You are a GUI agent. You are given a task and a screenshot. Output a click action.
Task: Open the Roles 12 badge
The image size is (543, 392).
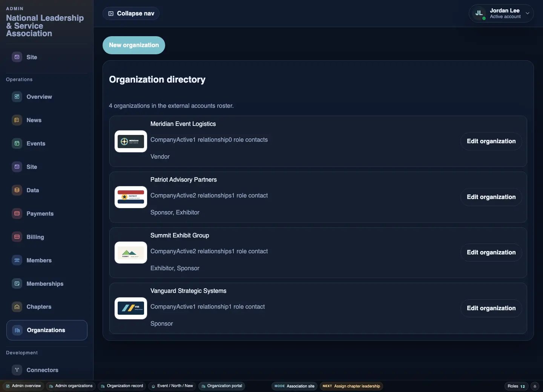click(516, 386)
